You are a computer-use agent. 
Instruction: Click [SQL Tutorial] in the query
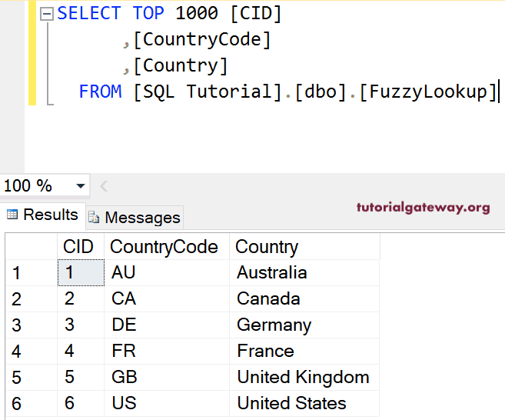(x=208, y=92)
